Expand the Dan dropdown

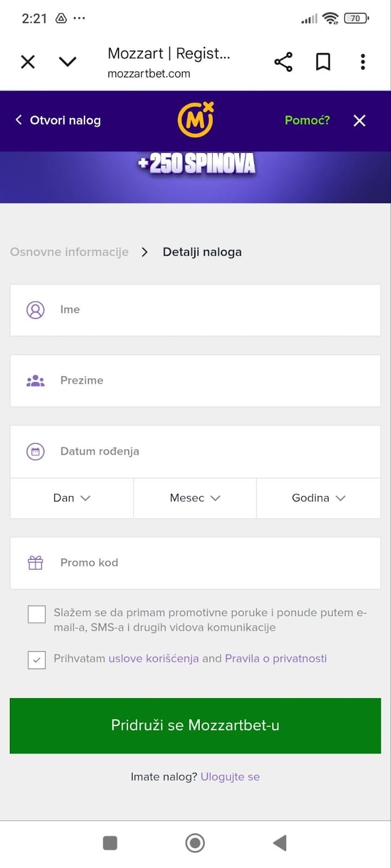tap(72, 498)
